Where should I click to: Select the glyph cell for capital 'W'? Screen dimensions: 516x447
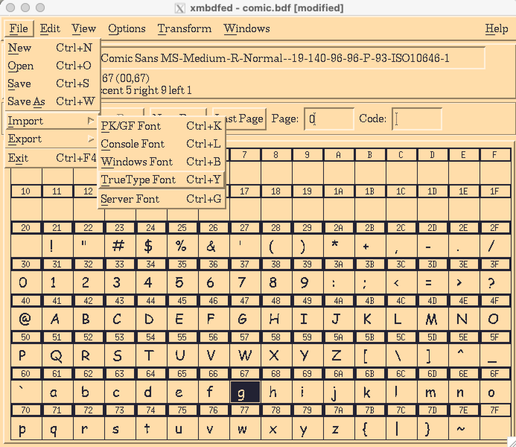click(245, 356)
